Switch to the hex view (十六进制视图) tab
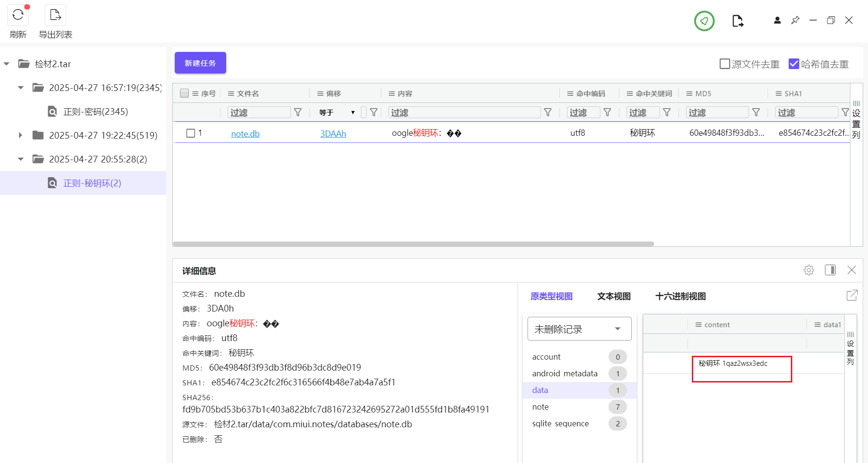Image resolution: width=868 pixels, height=463 pixels. pyautogui.click(x=680, y=296)
